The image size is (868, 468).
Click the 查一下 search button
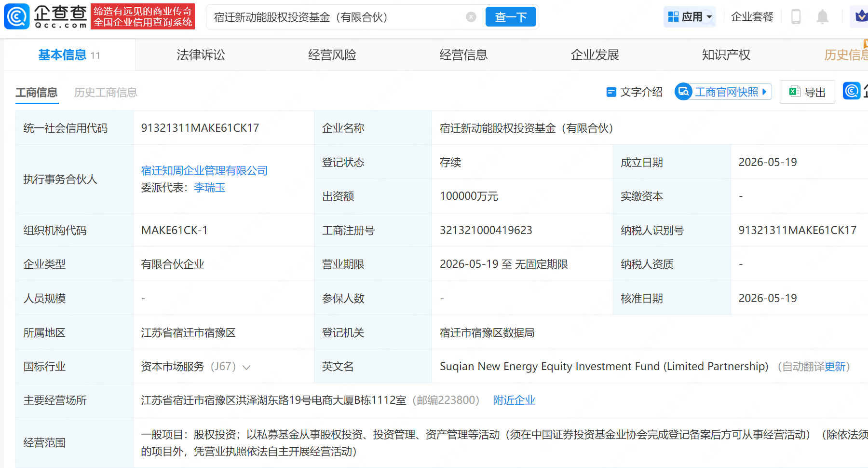click(x=511, y=17)
